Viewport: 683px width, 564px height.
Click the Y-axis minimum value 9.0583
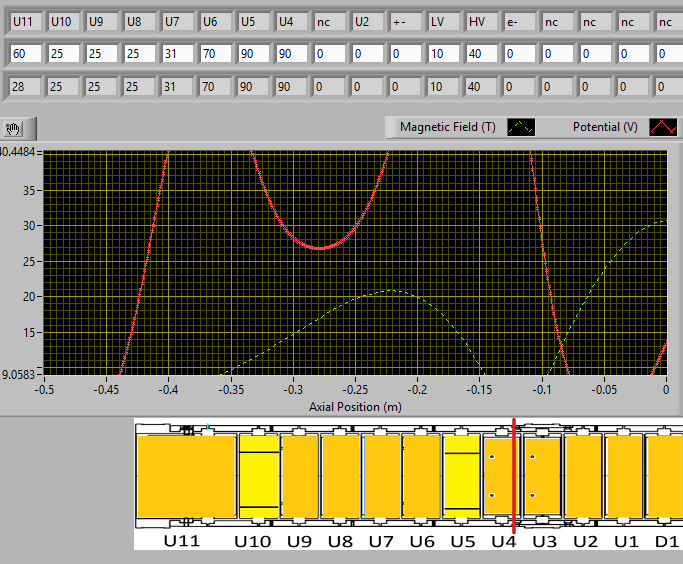pyautogui.click(x=19, y=374)
